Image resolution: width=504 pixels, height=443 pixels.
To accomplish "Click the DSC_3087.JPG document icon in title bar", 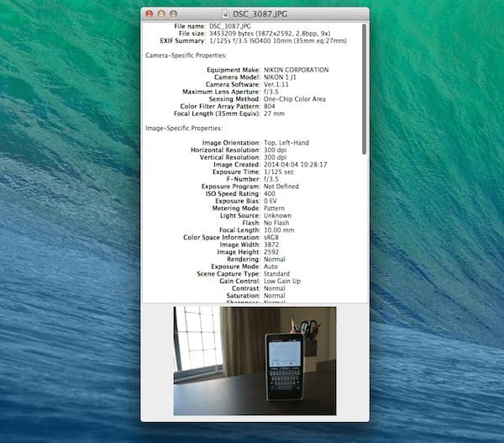I will 226,13.
